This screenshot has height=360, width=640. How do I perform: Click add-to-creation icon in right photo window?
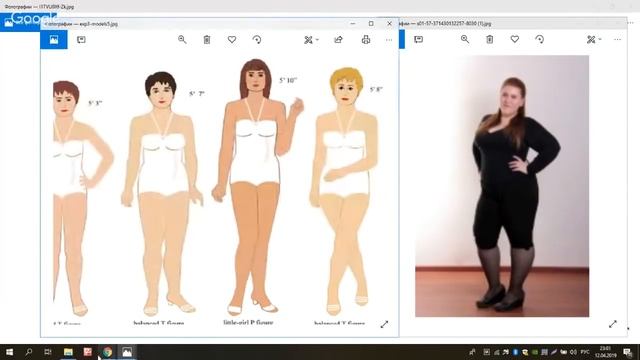click(x=418, y=40)
